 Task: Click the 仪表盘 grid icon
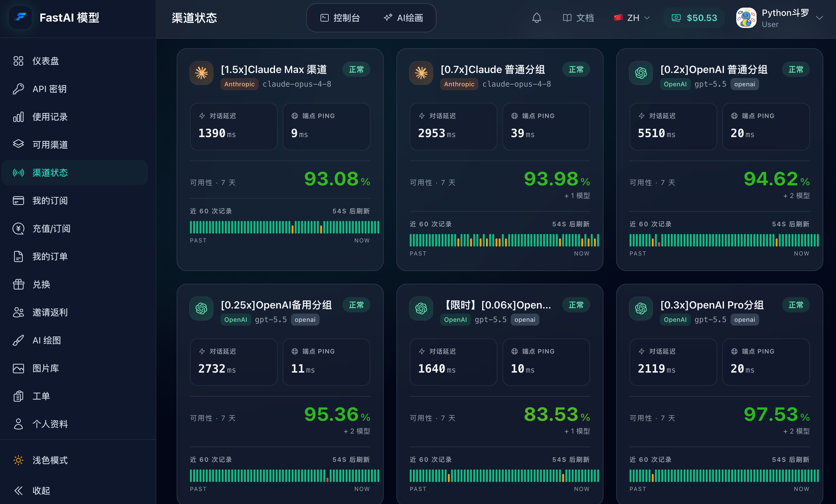coord(18,61)
